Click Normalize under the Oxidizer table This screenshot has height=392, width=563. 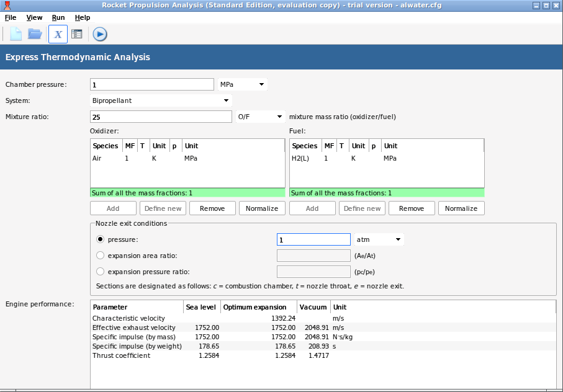tap(262, 208)
